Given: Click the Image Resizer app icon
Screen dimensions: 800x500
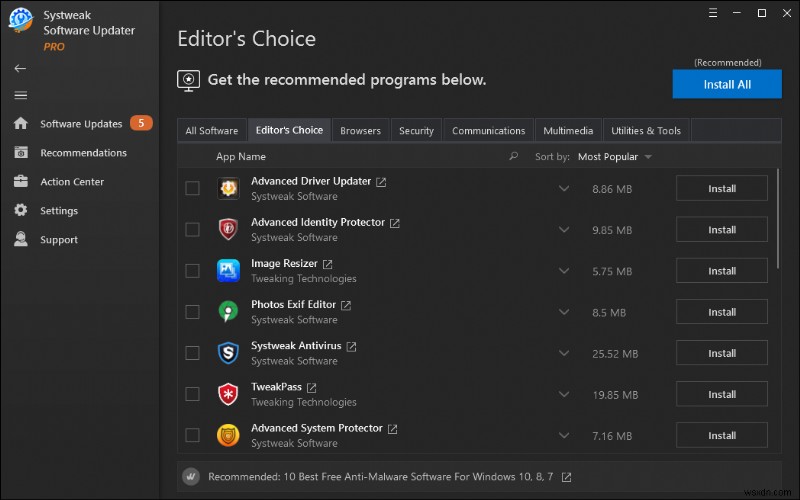Looking at the screenshot, I should [x=228, y=270].
